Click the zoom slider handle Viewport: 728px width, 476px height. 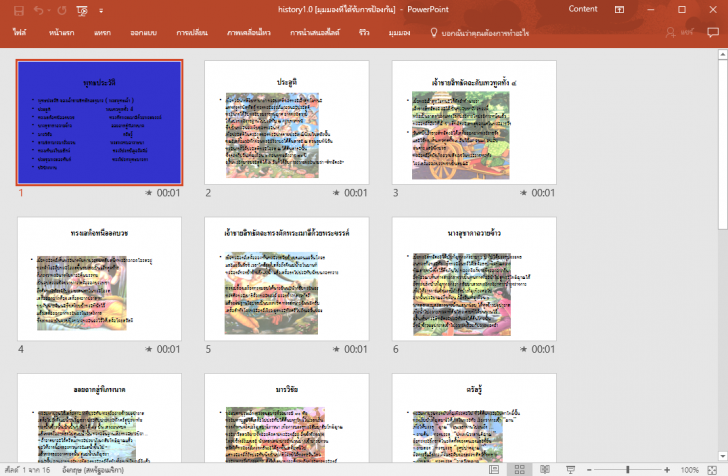pos(627,470)
